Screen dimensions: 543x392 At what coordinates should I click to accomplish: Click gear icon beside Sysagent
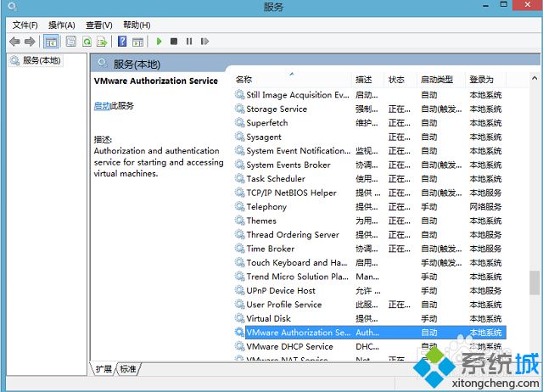click(x=239, y=137)
